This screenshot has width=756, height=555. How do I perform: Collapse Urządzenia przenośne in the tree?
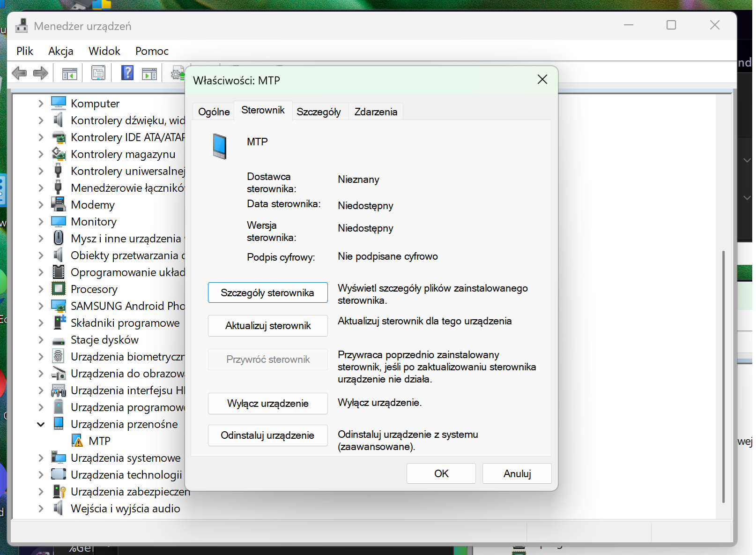(x=41, y=424)
